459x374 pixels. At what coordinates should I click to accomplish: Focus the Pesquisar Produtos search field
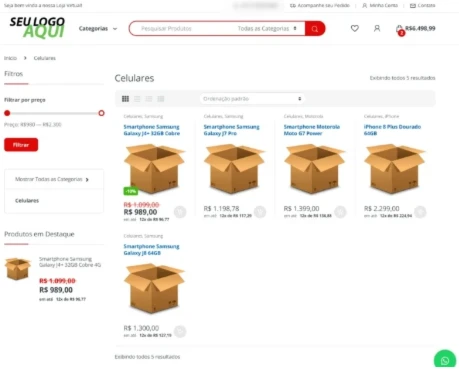(183, 29)
